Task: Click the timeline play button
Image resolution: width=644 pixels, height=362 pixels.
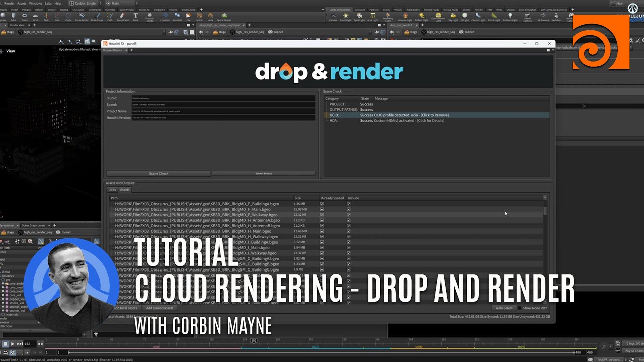Action: [x=12, y=344]
